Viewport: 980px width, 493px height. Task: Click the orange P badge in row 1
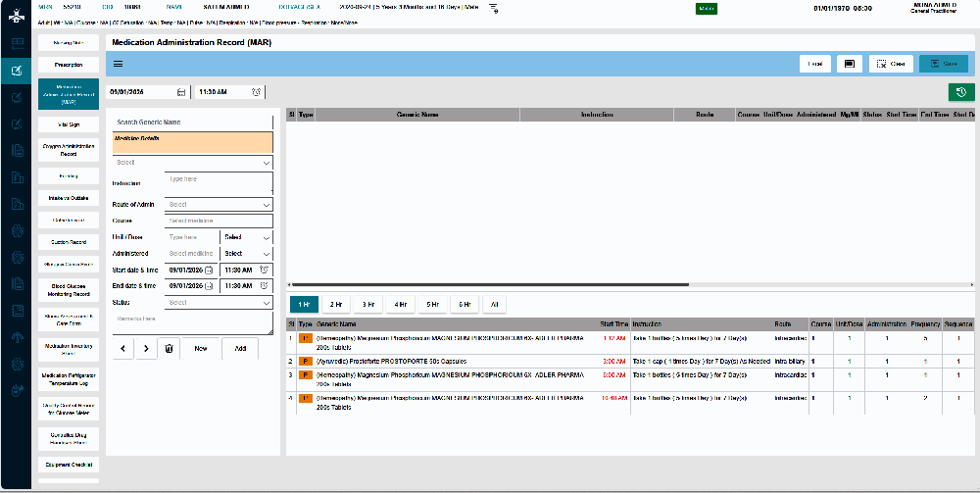point(306,338)
